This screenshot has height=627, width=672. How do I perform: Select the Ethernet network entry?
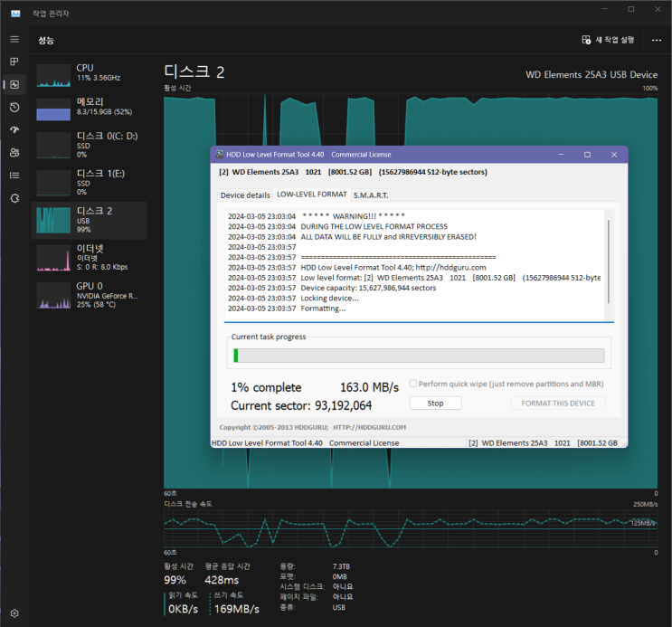tap(90, 257)
